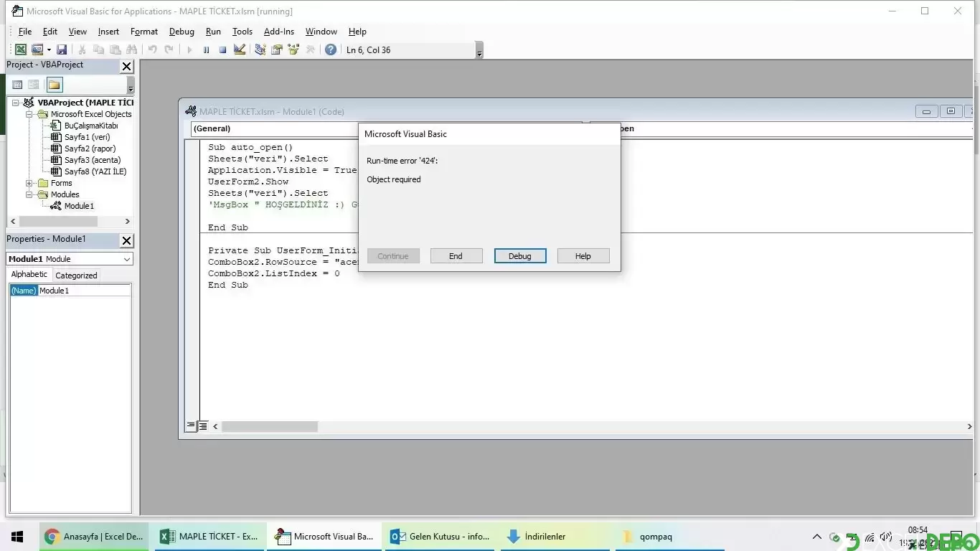The height and width of the screenshot is (551, 980).
Task: Open the Windows Start button
Action: coord(17,537)
